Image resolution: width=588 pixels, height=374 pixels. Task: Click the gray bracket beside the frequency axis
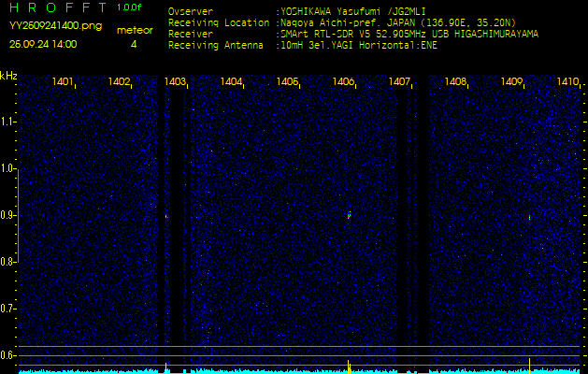pos(18,215)
